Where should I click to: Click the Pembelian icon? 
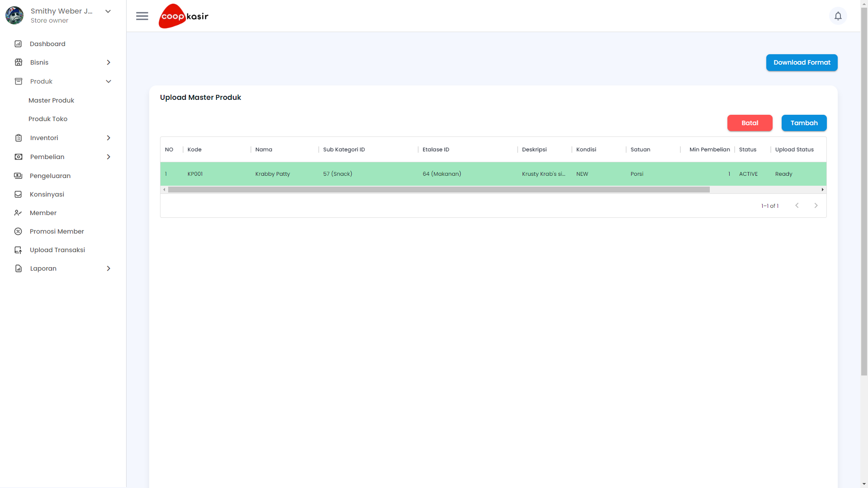click(19, 157)
